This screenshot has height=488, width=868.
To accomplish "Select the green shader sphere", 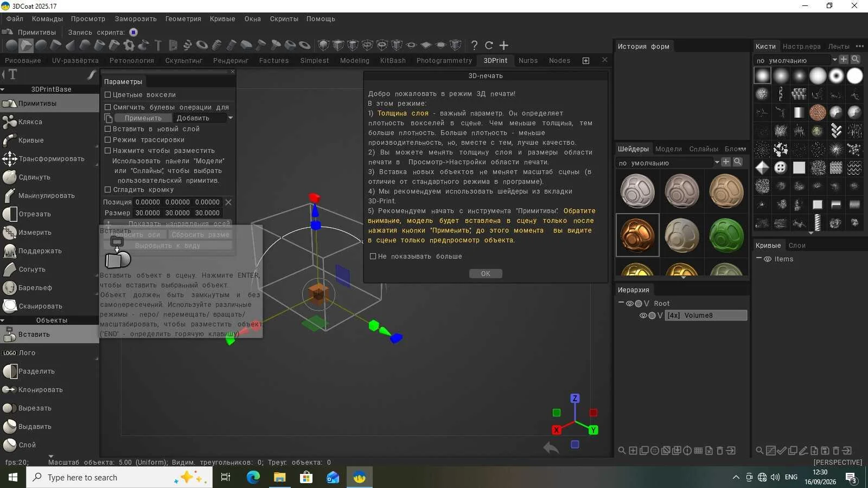I will pos(726,235).
